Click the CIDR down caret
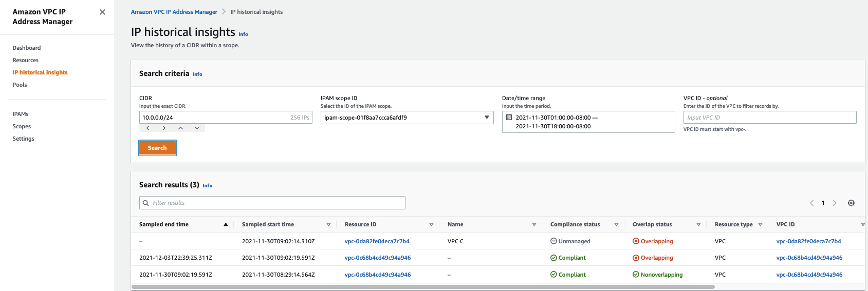 [x=197, y=128]
